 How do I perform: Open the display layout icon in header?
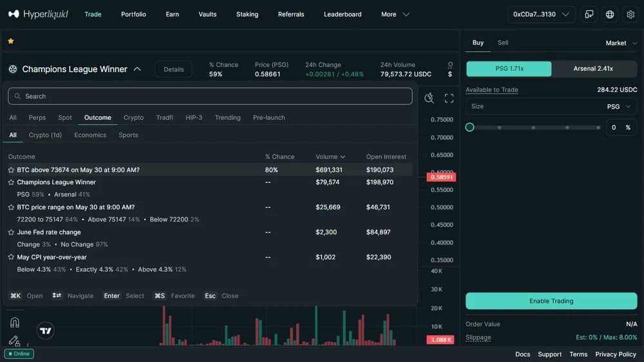click(589, 14)
